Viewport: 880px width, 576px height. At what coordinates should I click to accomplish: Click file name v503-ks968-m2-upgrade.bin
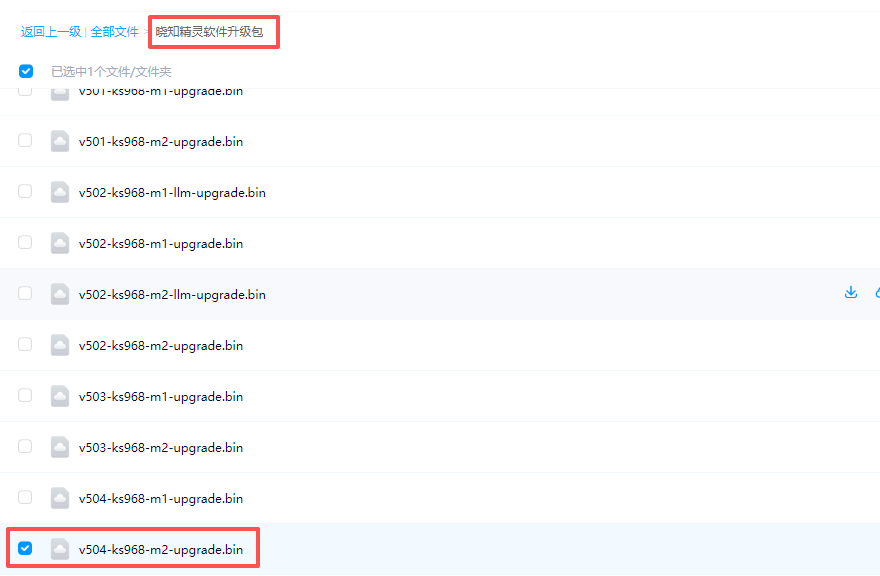pyautogui.click(x=161, y=448)
